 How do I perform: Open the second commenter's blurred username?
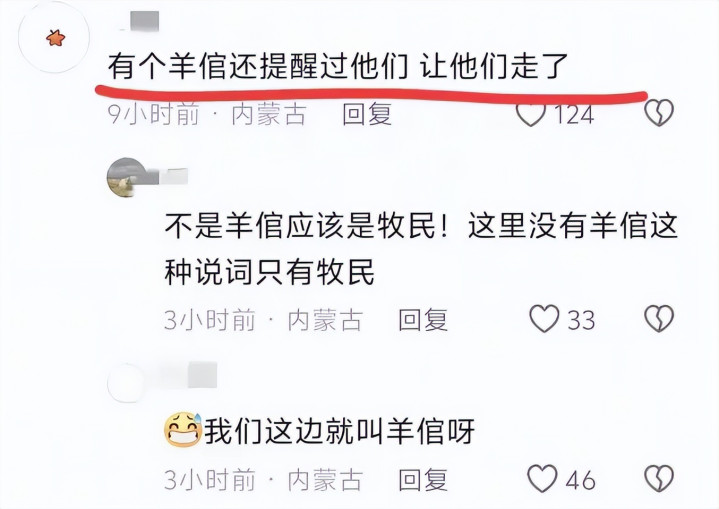168,177
